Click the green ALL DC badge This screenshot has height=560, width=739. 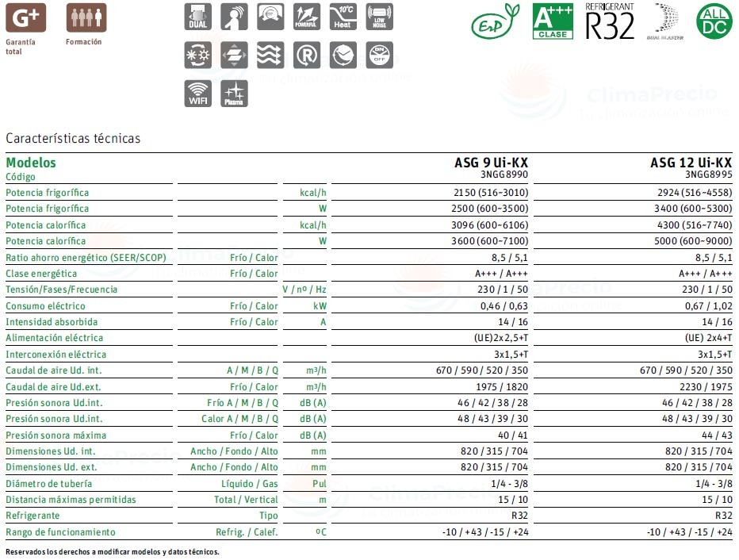pyautogui.click(x=714, y=21)
